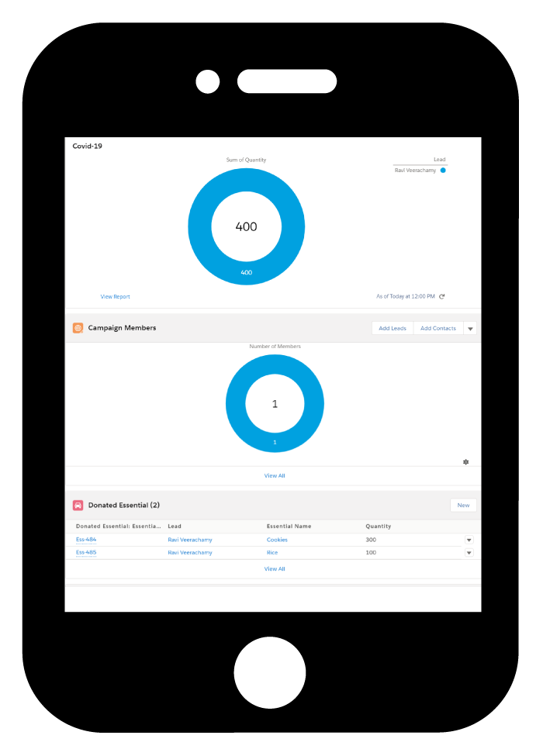Open the View Report link
The width and height of the screenshot is (543, 756).
115,296
